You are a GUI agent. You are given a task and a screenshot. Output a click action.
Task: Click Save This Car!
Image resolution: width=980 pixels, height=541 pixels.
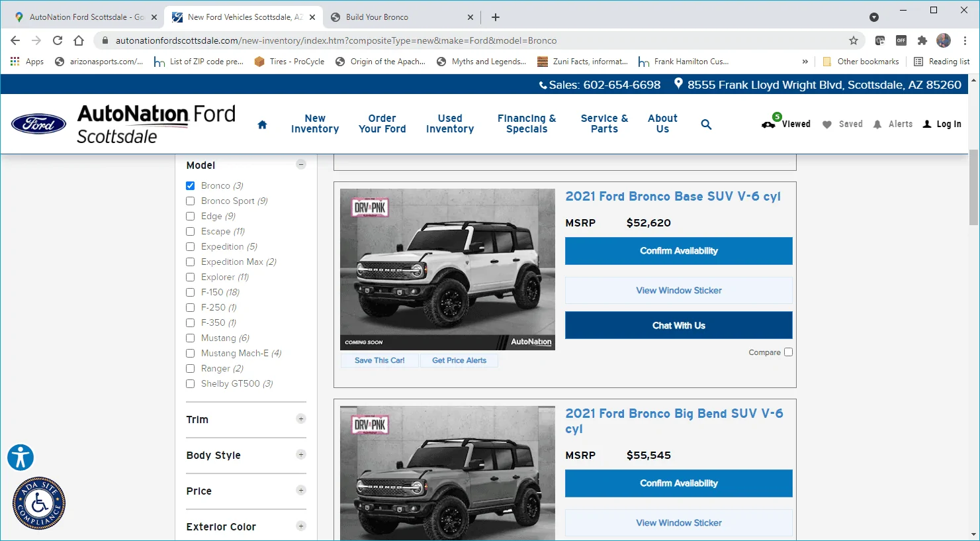click(x=380, y=360)
